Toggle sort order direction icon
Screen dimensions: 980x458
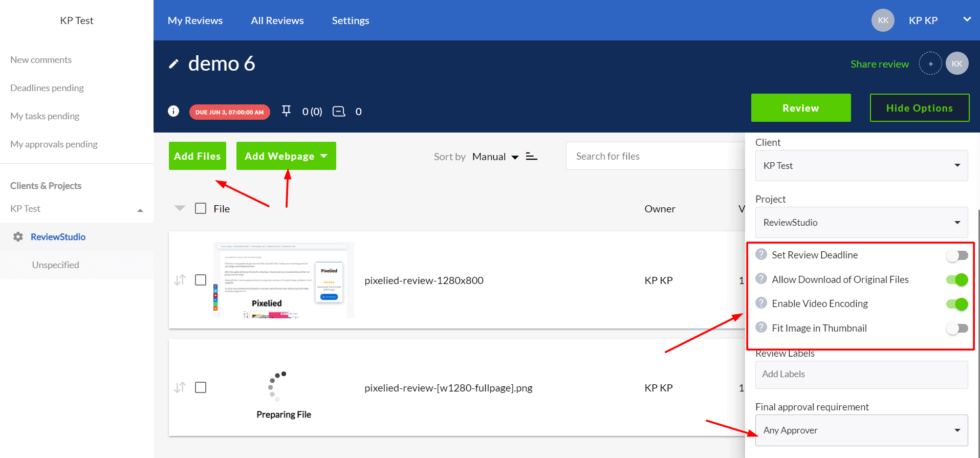[532, 157]
